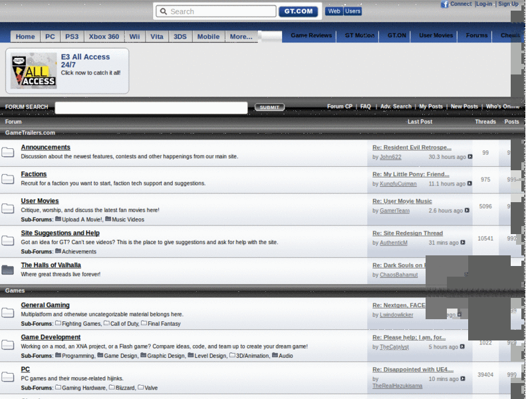Click the Gaming Hardware sub-forum icon

pyautogui.click(x=58, y=387)
